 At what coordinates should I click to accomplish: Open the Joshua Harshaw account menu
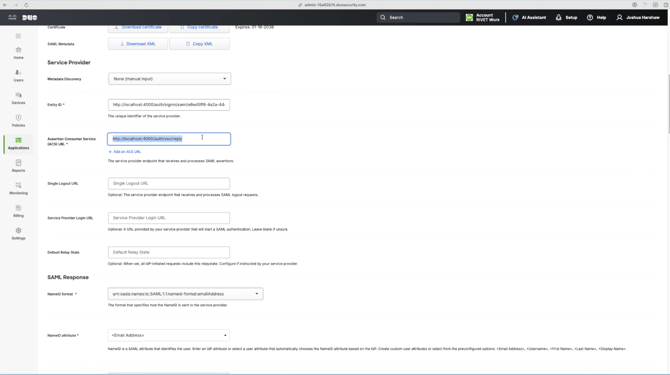click(638, 18)
